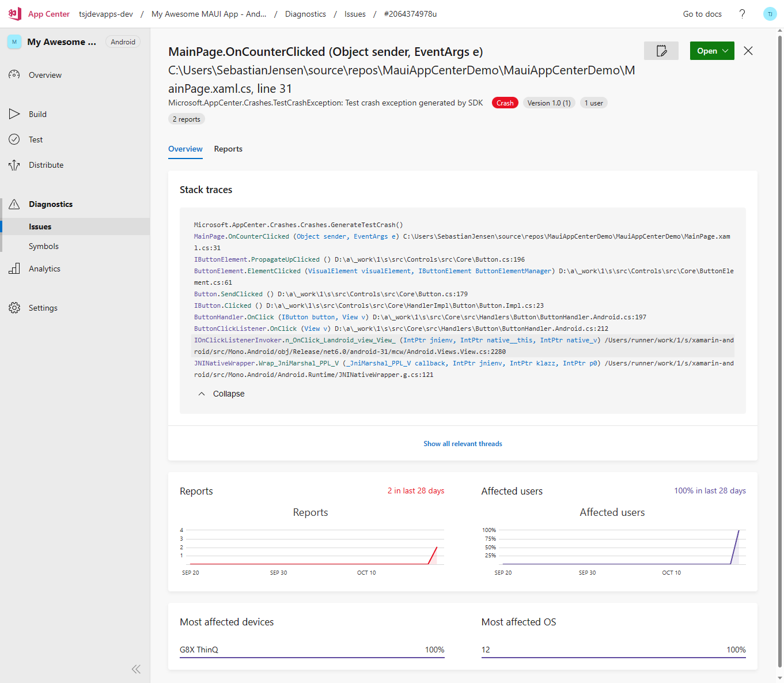784x683 pixels.
Task: Open Analytics in the sidebar
Action: [x=44, y=269]
